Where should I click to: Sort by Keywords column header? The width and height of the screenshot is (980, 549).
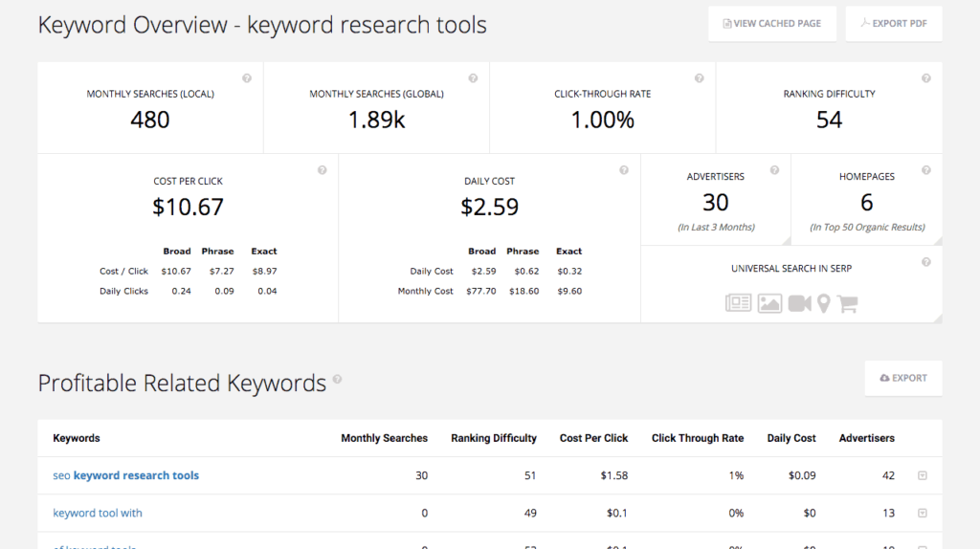point(77,438)
